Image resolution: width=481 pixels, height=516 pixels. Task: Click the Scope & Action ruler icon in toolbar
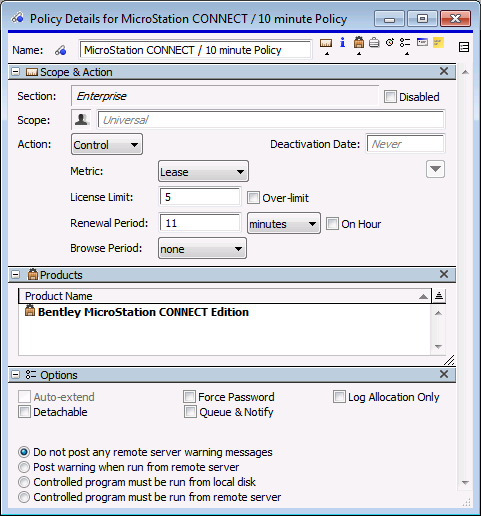coord(326,43)
